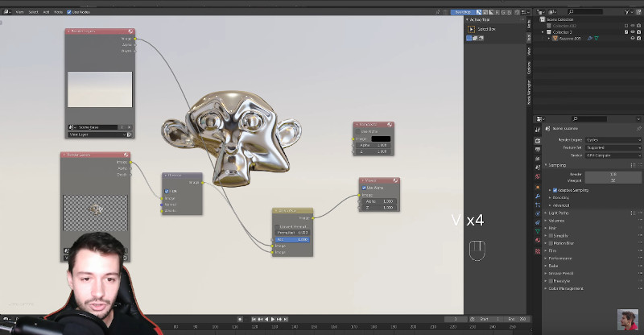Enable the Motion Blur checkbox
The width and height of the screenshot is (644, 335).
[x=551, y=243]
